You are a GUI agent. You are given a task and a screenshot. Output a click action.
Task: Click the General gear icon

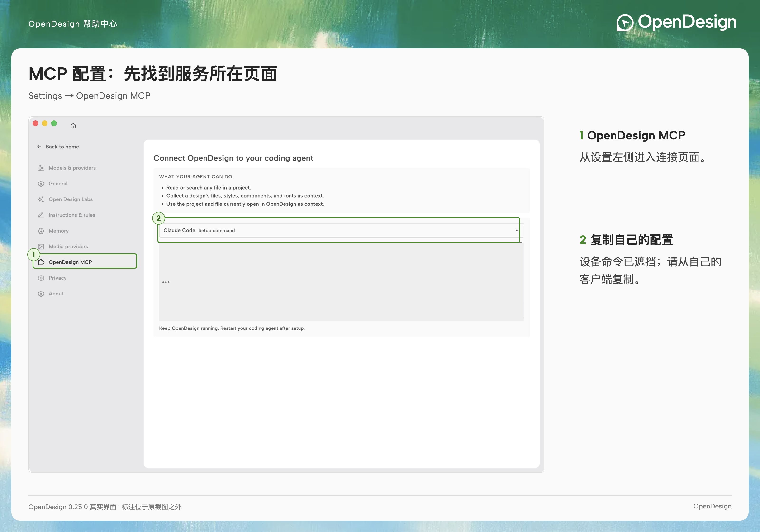(41, 184)
